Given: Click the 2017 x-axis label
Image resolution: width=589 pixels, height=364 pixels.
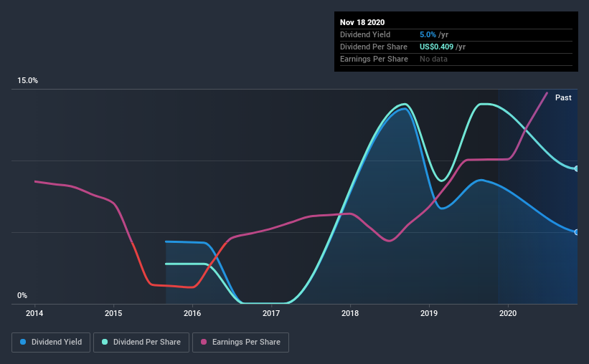Looking at the screenshot, I should (x=271, y=313).
